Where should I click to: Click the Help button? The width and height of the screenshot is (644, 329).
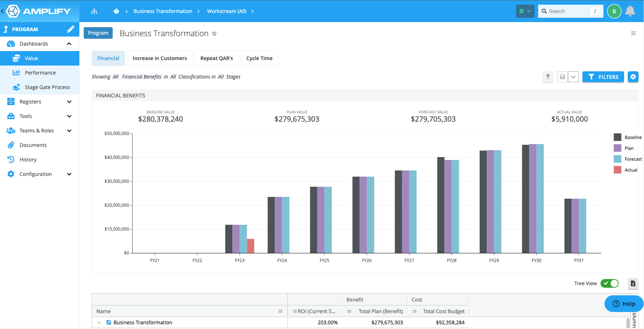(623, 304)
